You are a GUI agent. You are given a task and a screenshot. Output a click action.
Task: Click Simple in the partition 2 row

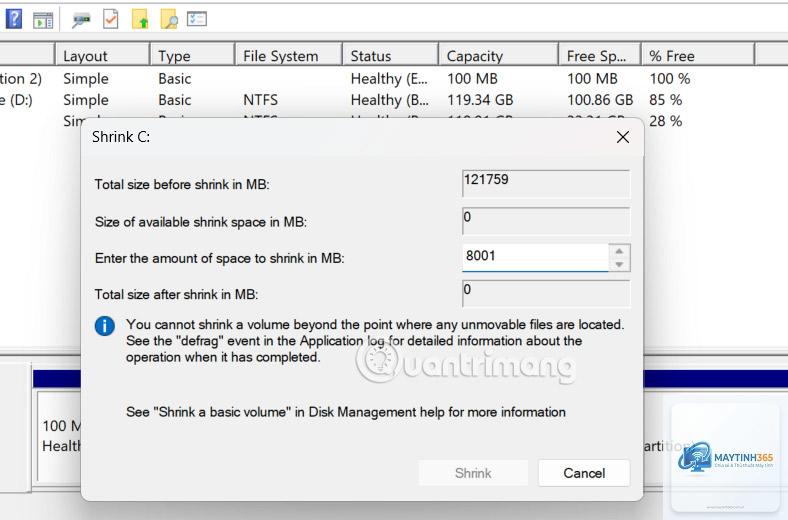[x=86, y=78]
